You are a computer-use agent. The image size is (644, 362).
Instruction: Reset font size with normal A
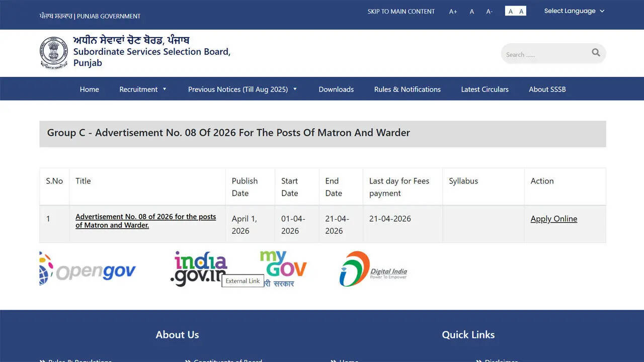point(471,12)
